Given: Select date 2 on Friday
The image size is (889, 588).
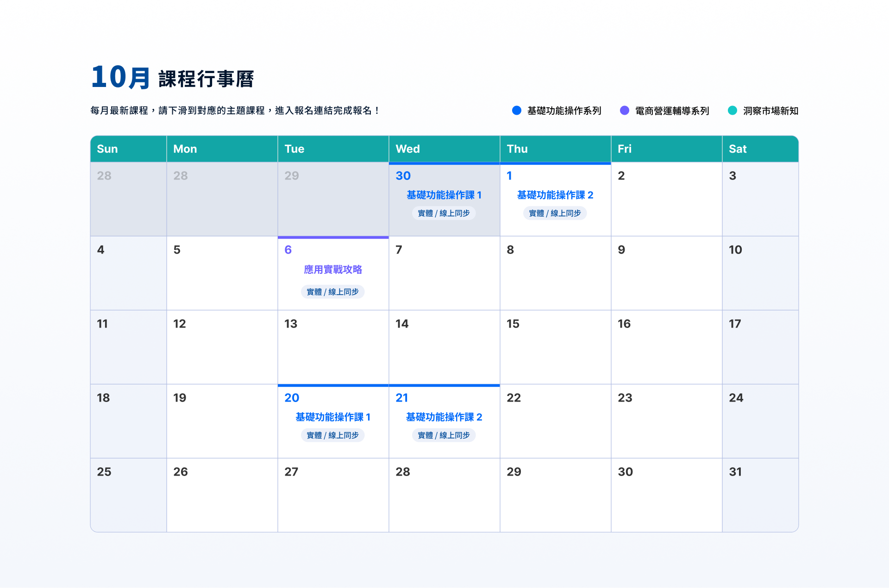Looking at the screenshot, I should tap(621, 176).
